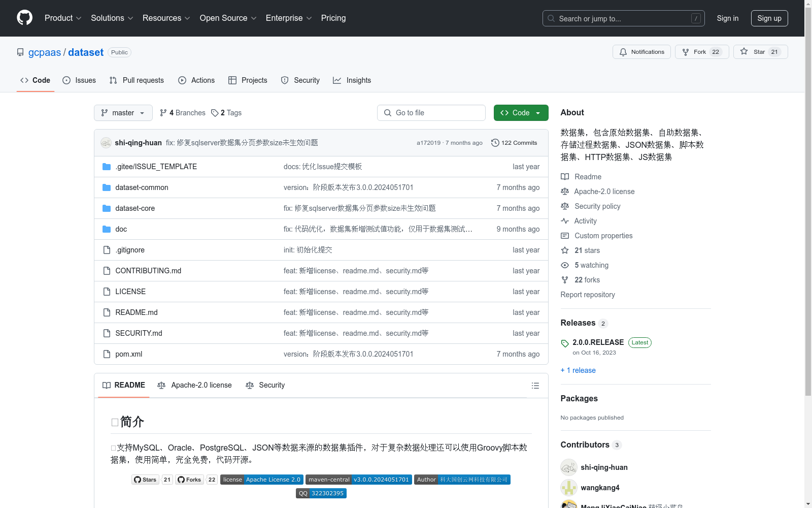The image size is (812, 508).
Task: Click the maven-central version badge
Action: tap(359, 480)
